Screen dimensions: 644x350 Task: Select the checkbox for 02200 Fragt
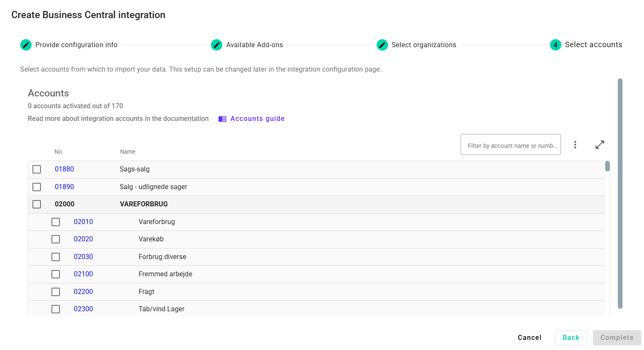pos(56,291)
